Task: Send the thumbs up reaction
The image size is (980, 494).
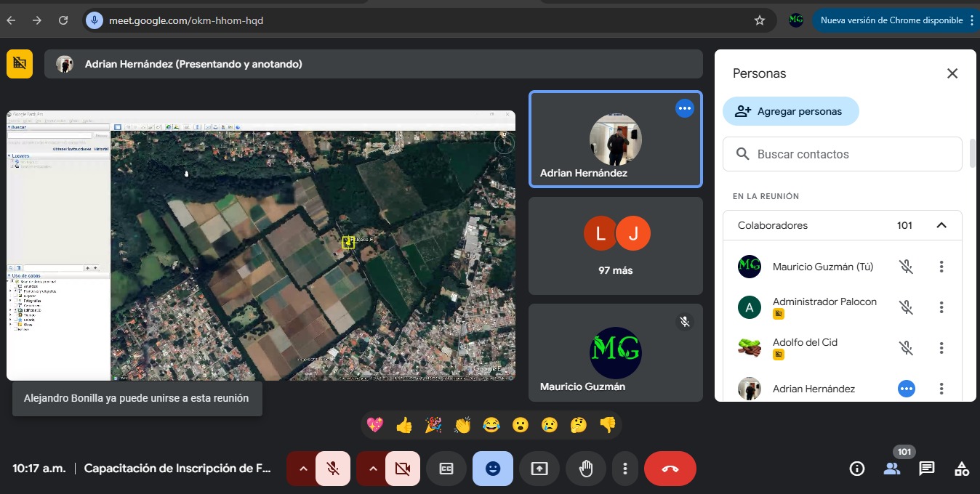Action: click(x=404, y=425)
